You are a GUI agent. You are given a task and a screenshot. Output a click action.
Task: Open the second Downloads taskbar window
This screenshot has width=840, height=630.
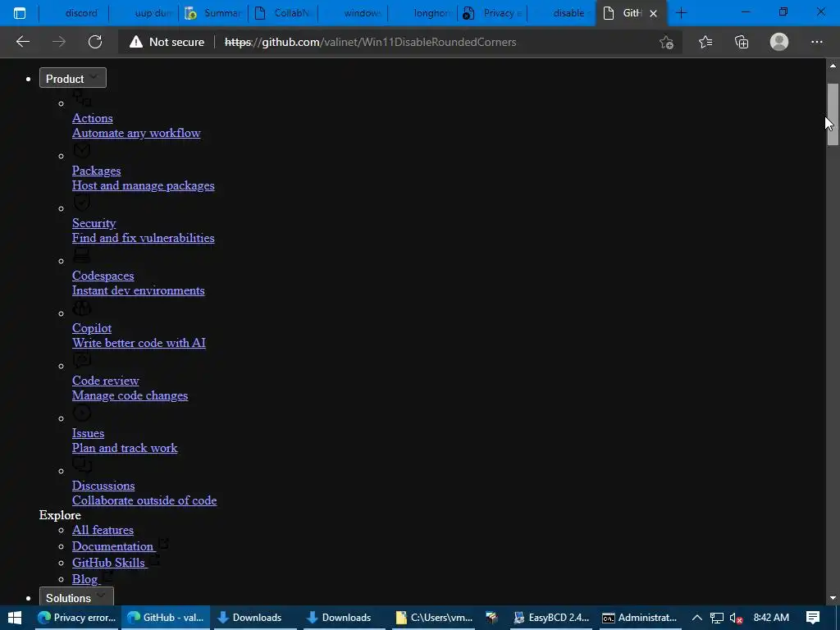[345, 618]
